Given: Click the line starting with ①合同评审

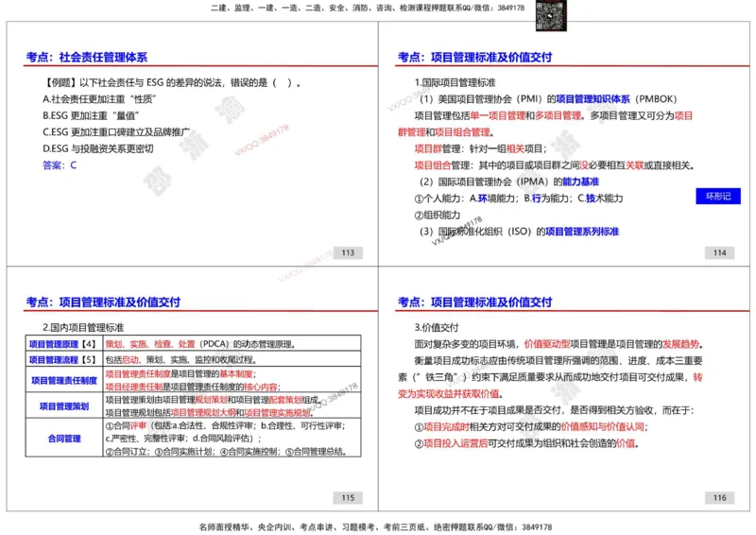Looking at the screenshot, I should (x=226, y=425).
